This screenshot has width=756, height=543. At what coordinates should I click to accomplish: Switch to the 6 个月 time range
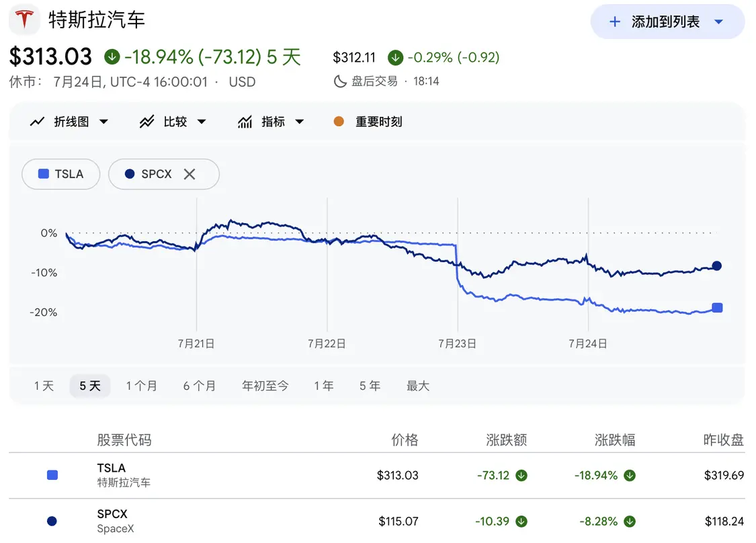click(200, 386)
